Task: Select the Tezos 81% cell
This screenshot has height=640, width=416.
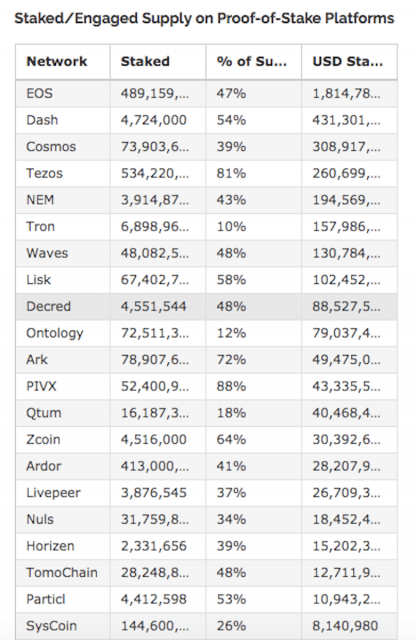Action: 254,173
